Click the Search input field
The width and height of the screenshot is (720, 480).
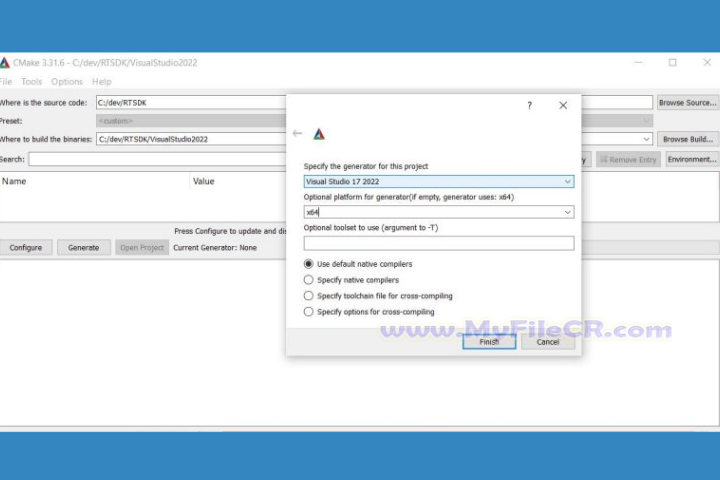click(157, 159)
